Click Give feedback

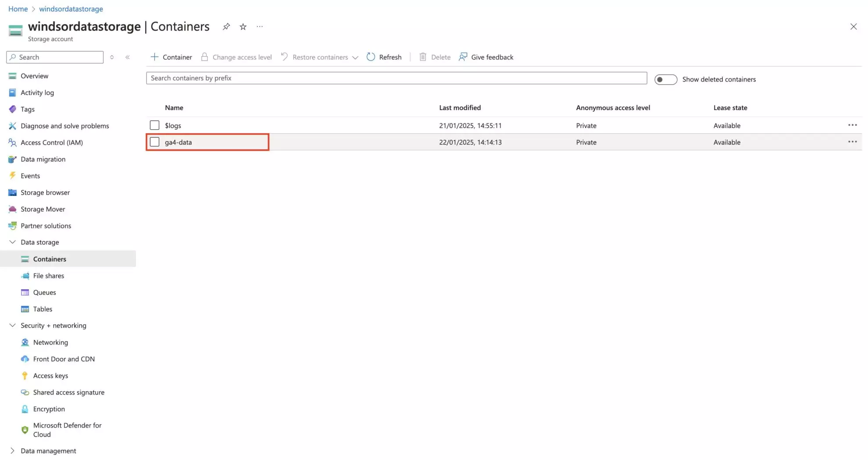(x=486, y=57)
